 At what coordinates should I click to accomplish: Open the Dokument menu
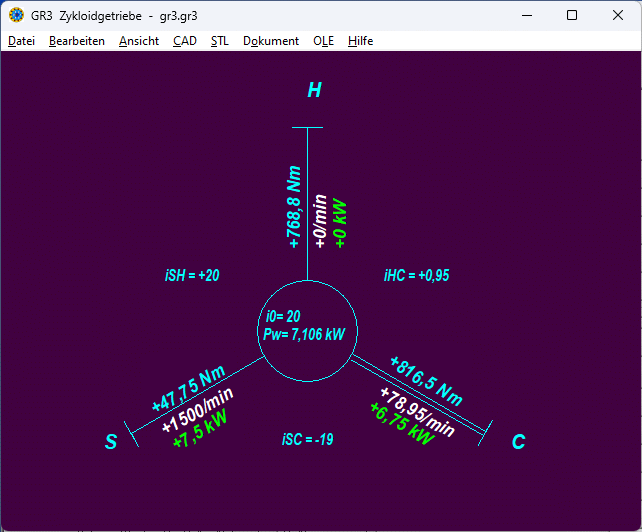point(271,41)
